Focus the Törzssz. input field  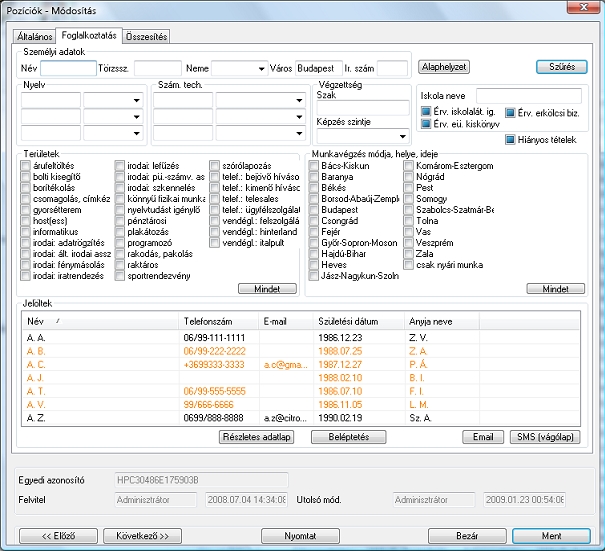pyautogui.click(x=158, y=68)
